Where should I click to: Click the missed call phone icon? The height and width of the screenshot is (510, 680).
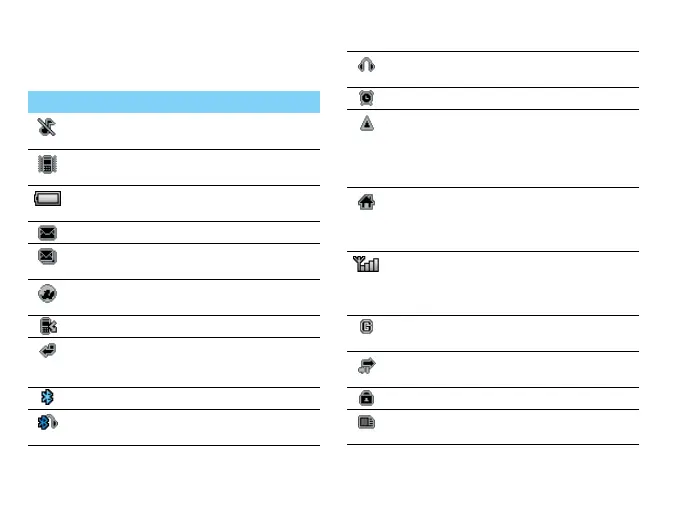point(48,326)
